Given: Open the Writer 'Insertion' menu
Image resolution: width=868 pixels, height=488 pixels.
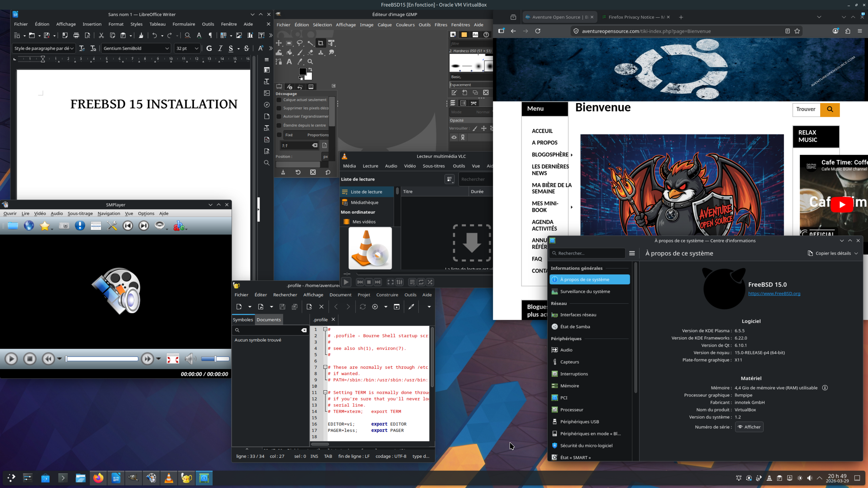Looking at the screenshot, I should (92, 24).
